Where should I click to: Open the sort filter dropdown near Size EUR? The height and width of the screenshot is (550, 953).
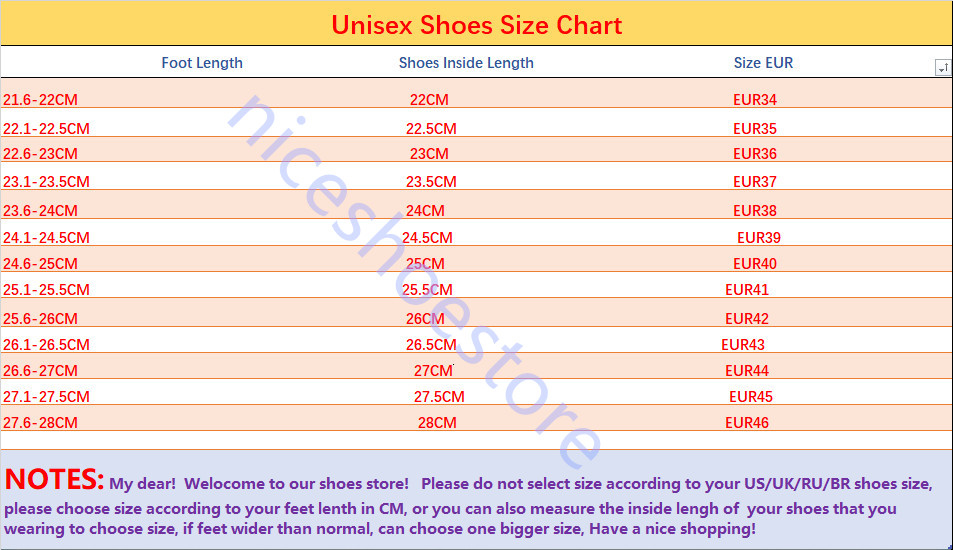click(942, 67)
